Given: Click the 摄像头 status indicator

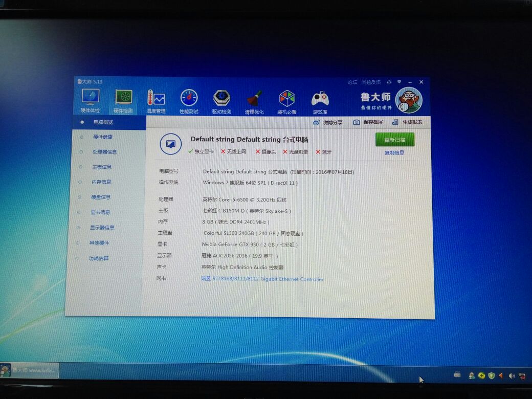Looking at the screenshot, I should click(x=265, y=151).
